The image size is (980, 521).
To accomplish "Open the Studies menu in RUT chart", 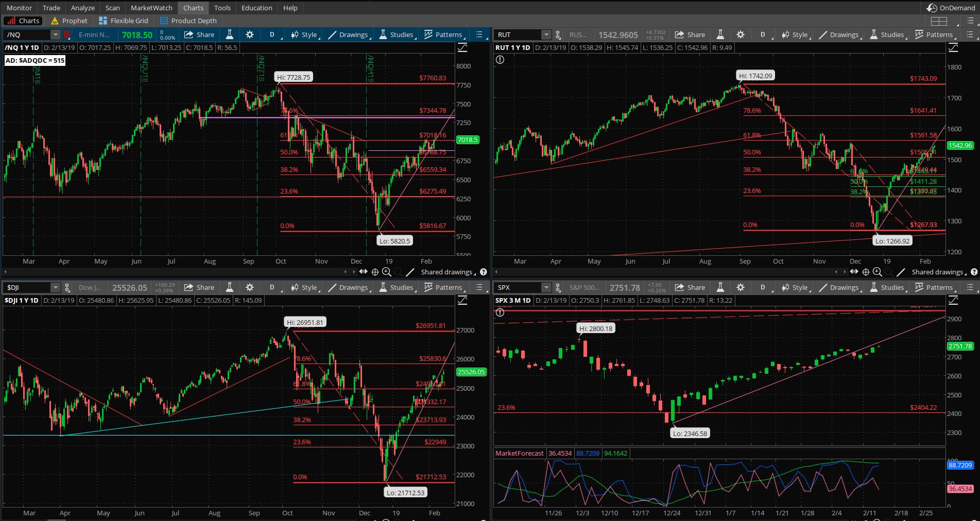I will [x=888, y=34].
